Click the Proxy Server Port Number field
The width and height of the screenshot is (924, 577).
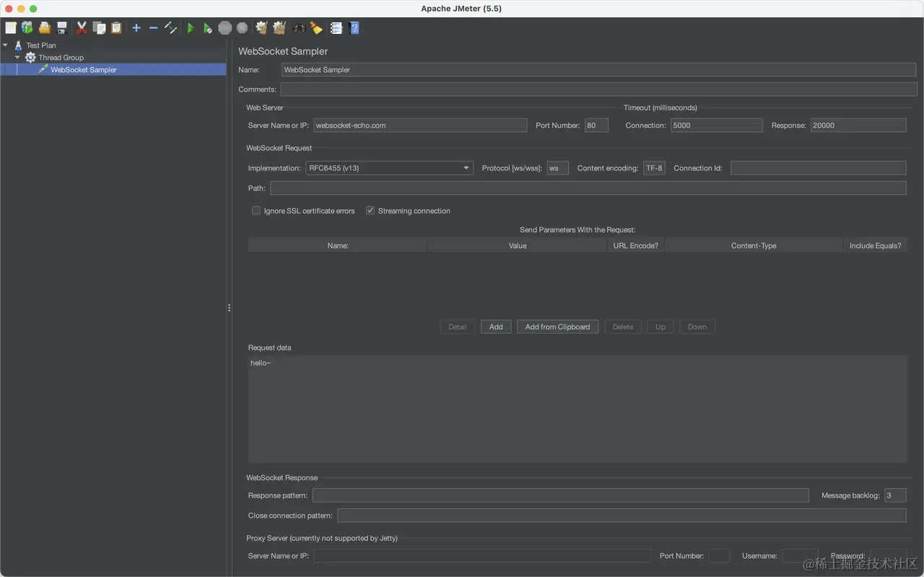point(720,556)
